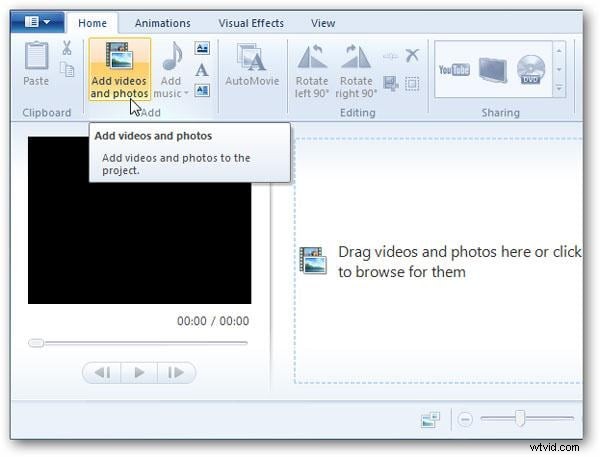Viewport: 600px width, 457px height.
Task: Click the Fit to music icon
Action: click(x=390, y=56)
